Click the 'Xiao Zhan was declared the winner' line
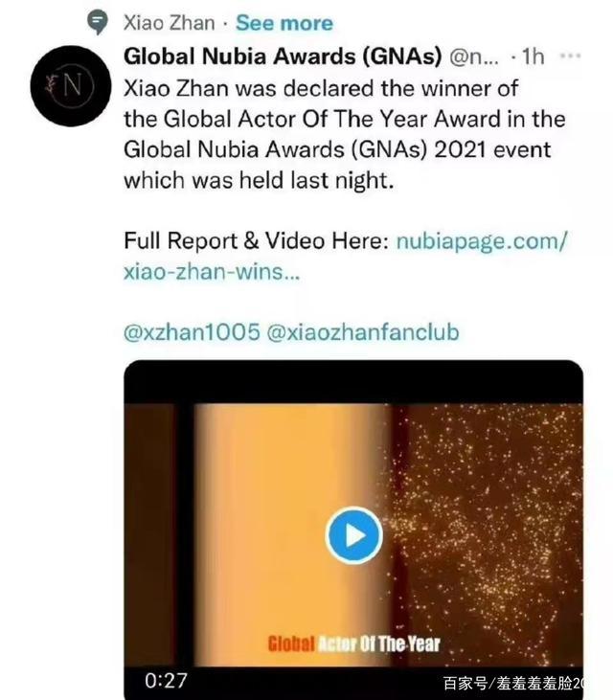Screen dimensions: 613x700 tap(321, 88)
